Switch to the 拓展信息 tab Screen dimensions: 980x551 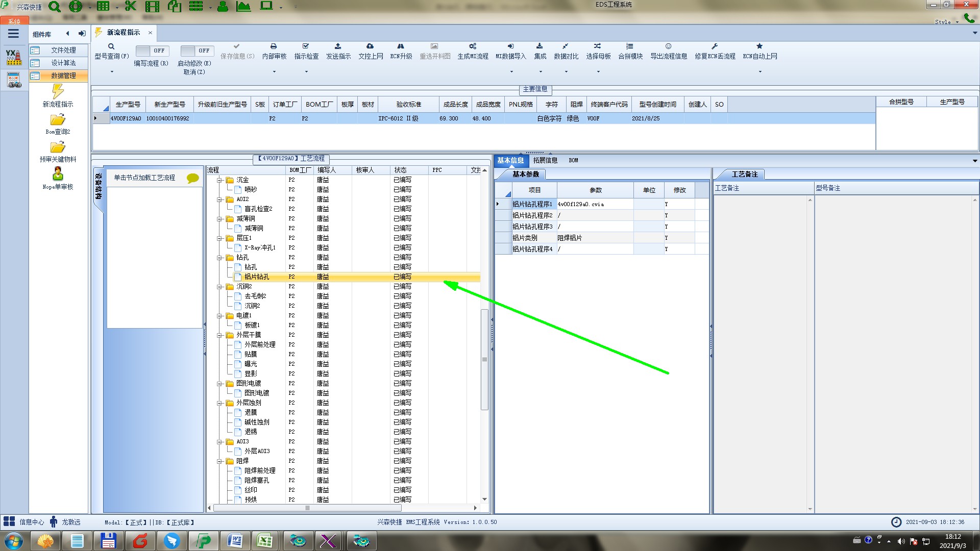545,160
